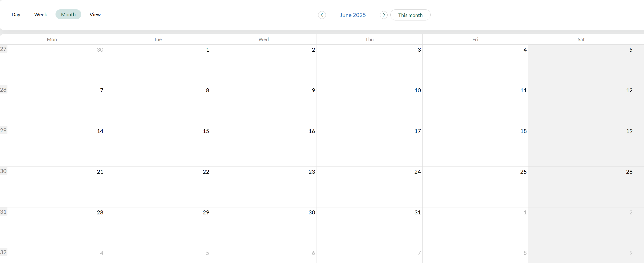Switch to Day view
The height and width of the screenshot is (263, 644).
(16, 14)
